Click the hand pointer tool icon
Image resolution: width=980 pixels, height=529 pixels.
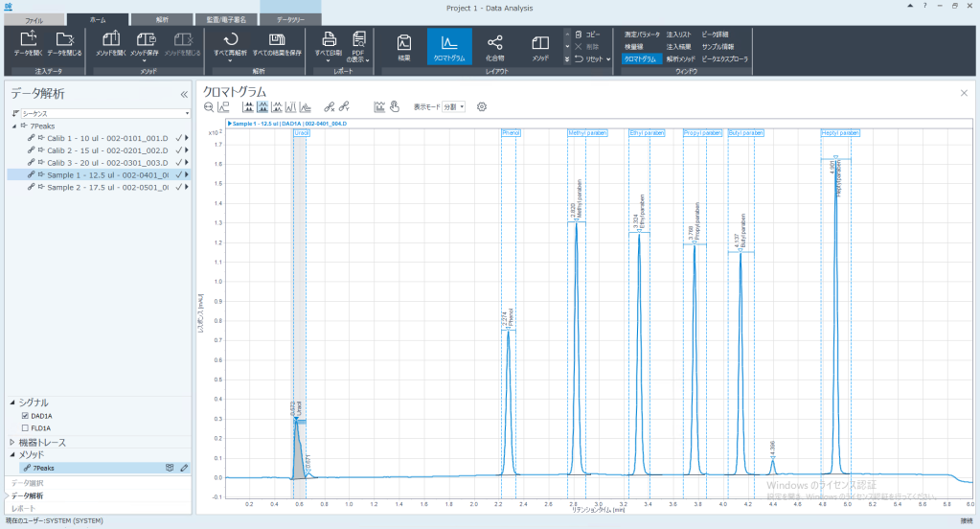pyautogui.click(x=395, y=107)
